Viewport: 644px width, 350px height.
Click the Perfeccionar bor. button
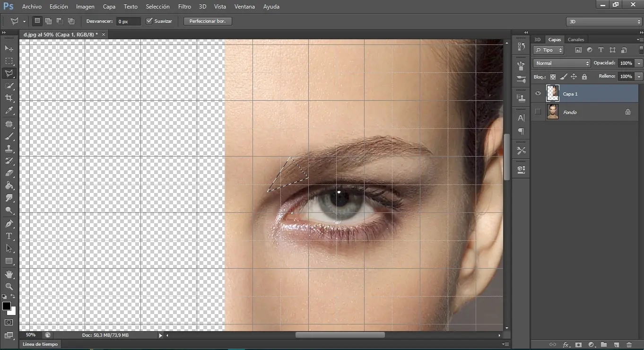208,21
